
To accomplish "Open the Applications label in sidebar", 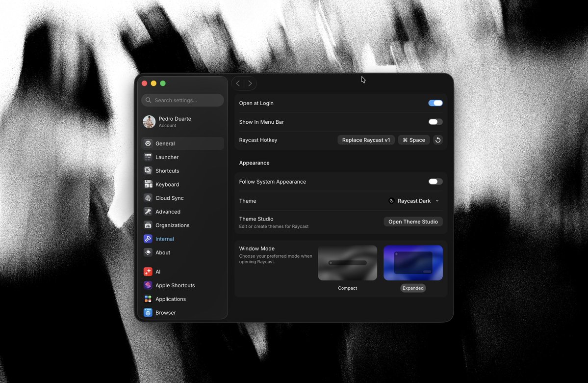I will pyautogui.click(x=171, y=299).
